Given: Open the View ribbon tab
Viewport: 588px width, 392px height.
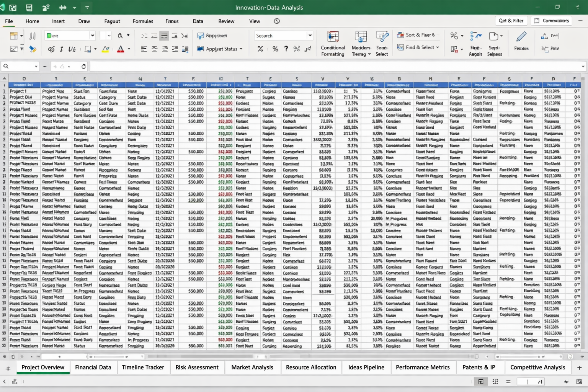Looking at the screenshot, I should click(x=255, y=21).
